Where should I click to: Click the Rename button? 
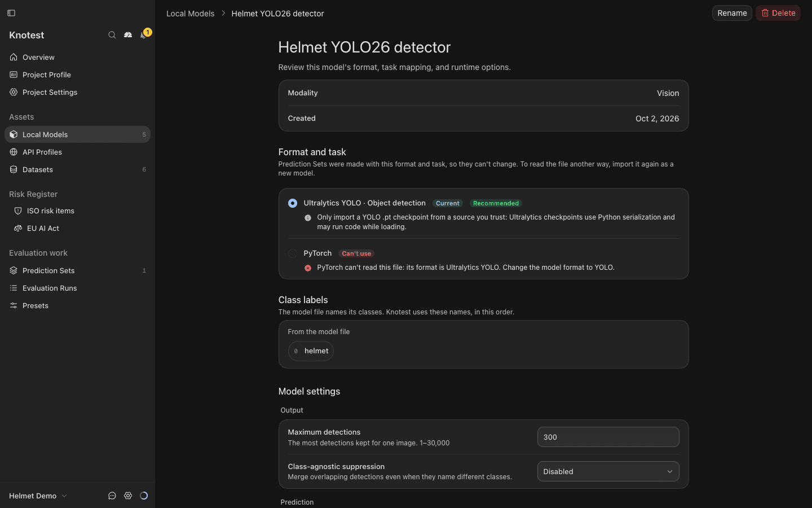tap(732, 13)
